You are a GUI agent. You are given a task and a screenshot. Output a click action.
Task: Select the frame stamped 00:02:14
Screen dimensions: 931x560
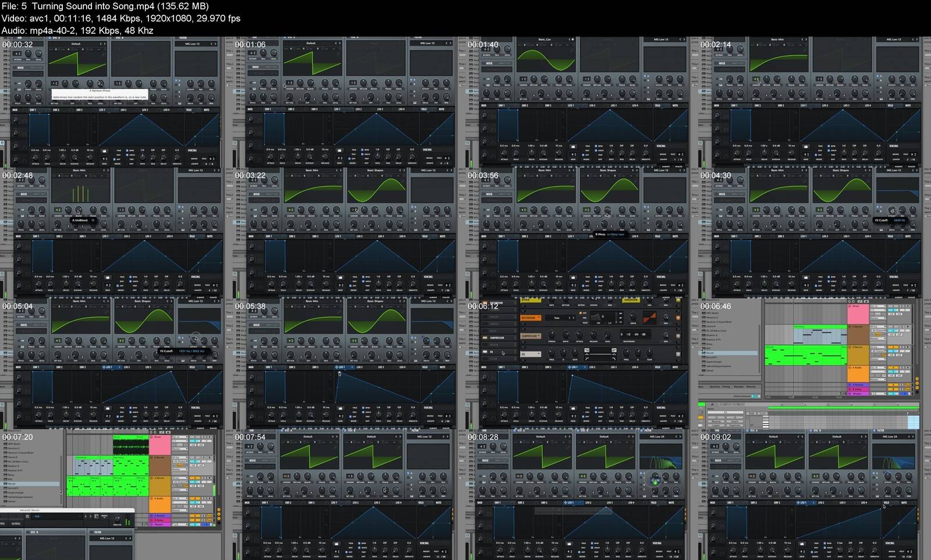pyautogui.click(x=815, y=102)
